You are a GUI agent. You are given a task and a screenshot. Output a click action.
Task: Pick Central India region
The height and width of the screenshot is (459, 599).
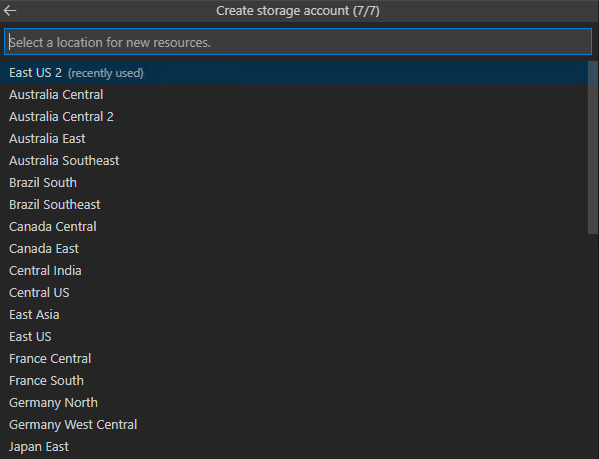click(294, 271)
